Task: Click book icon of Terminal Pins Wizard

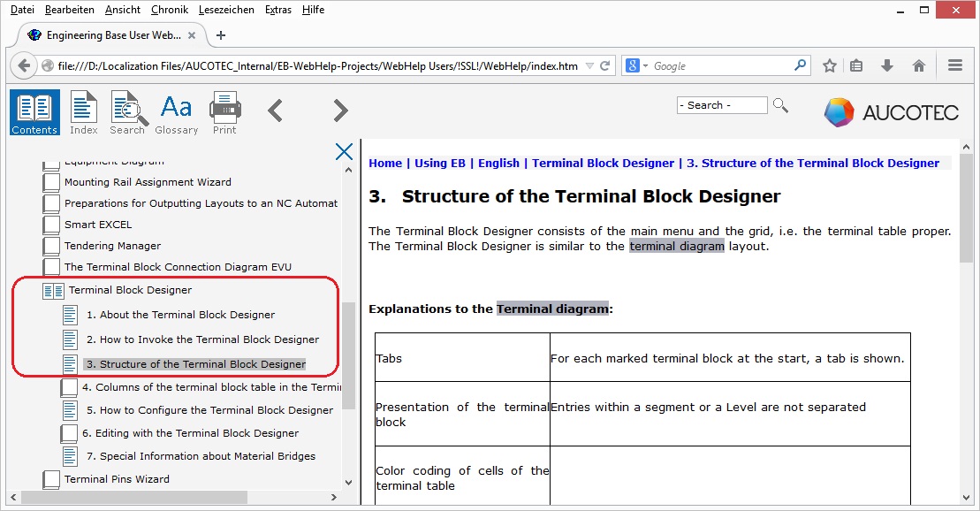Action: tap(51, 480)
